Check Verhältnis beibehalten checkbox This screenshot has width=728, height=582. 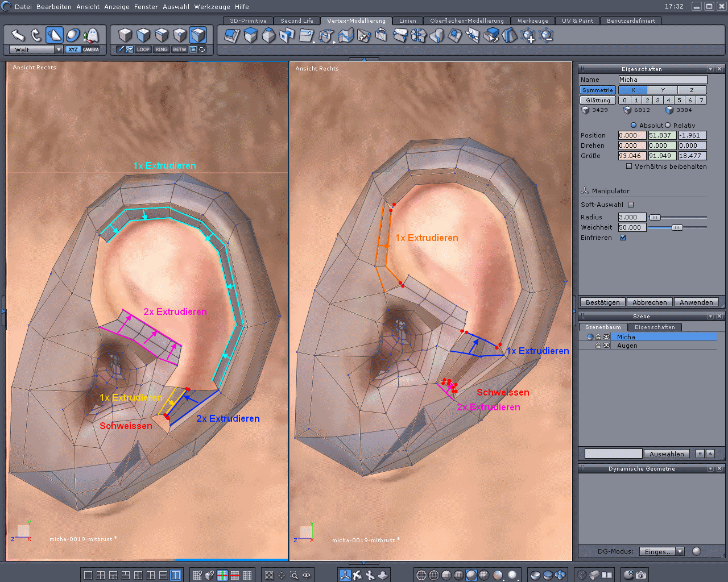(629, 167)
